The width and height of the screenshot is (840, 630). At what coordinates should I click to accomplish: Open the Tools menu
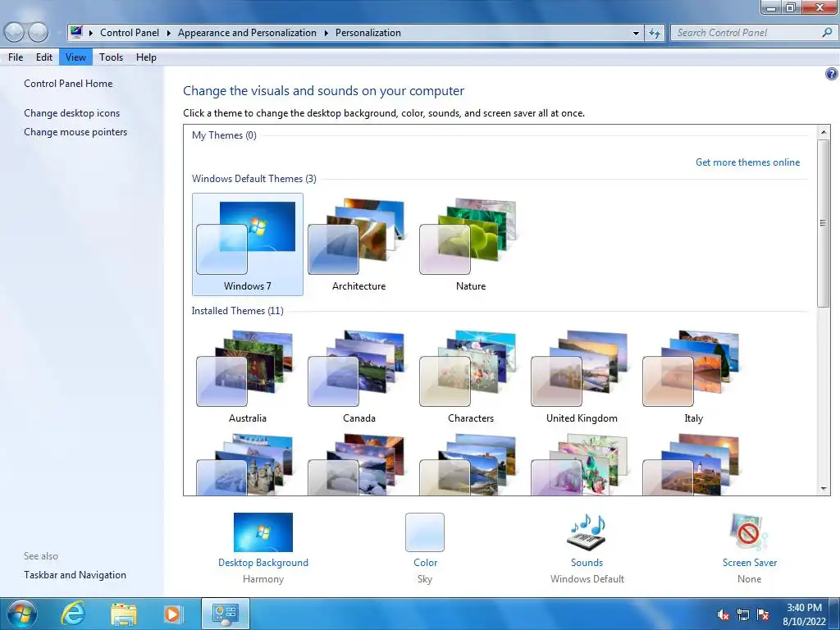pos(111,57)
